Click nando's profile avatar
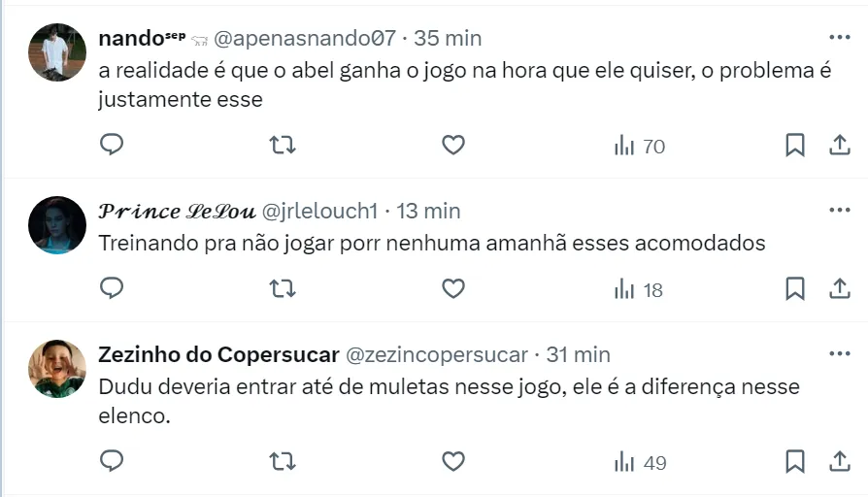Viewport: 868px width, 497px height. (x=57, y=51)
